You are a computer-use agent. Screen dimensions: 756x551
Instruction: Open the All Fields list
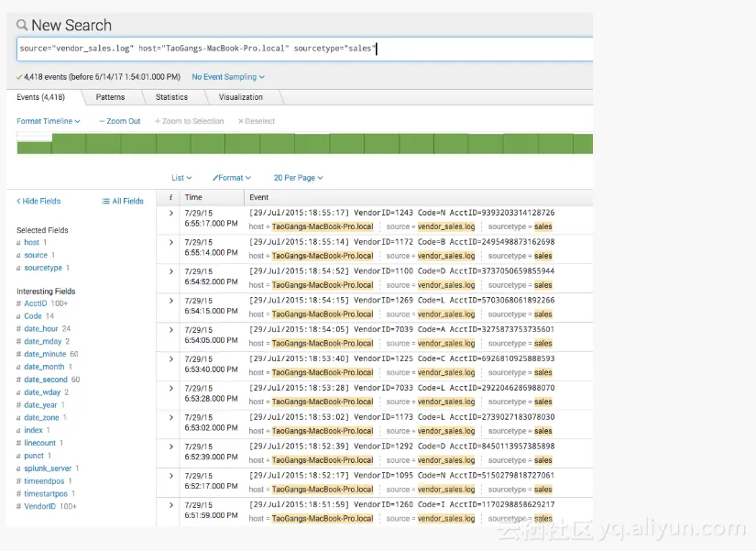[123, 201]
